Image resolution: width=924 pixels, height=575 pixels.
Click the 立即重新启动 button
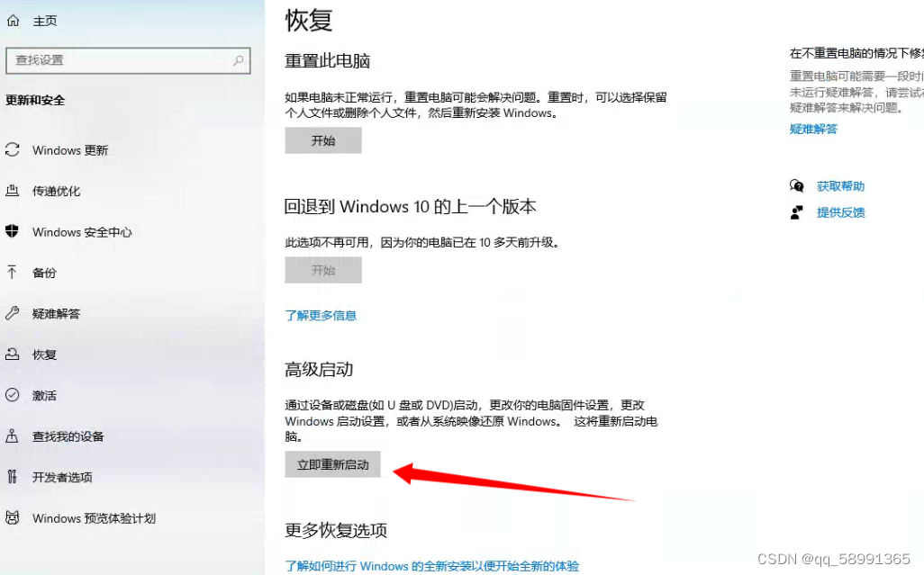[x=332, y=464]
